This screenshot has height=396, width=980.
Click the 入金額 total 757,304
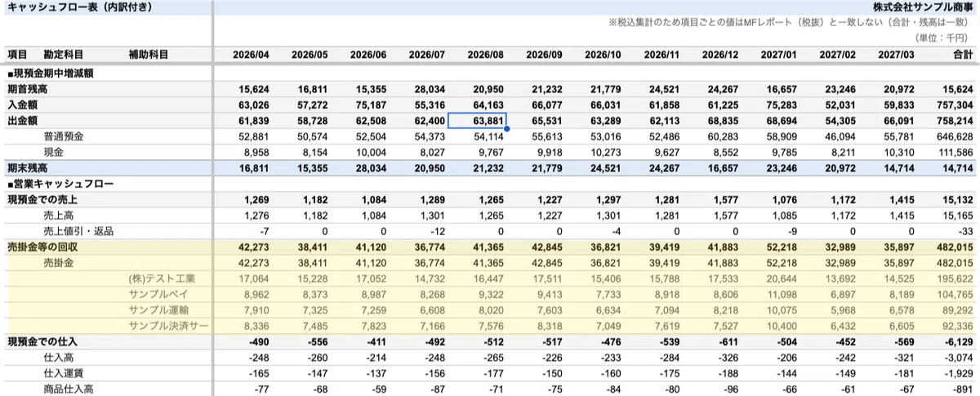[955, 105]
